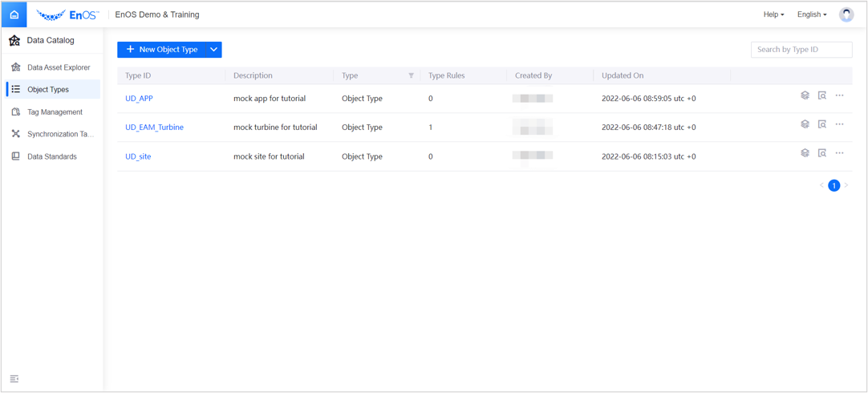Open Tag Management in sidebar
This screenshot has height=393, width=868.
click(x=55, y=112)
